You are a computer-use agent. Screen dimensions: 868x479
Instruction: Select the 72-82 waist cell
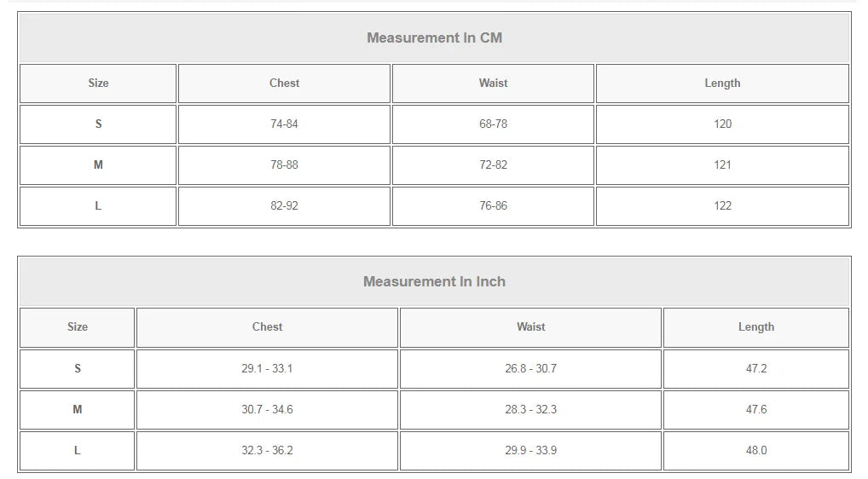(493, 164)
